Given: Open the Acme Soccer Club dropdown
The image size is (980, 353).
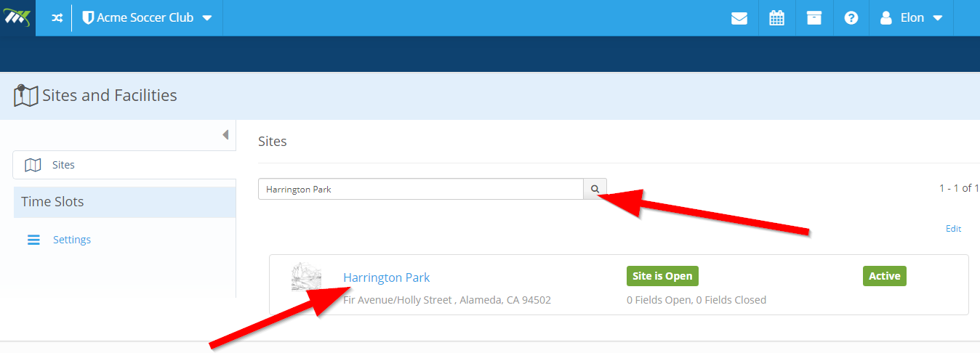Looking at the screenshot, I should coord(148,17).
